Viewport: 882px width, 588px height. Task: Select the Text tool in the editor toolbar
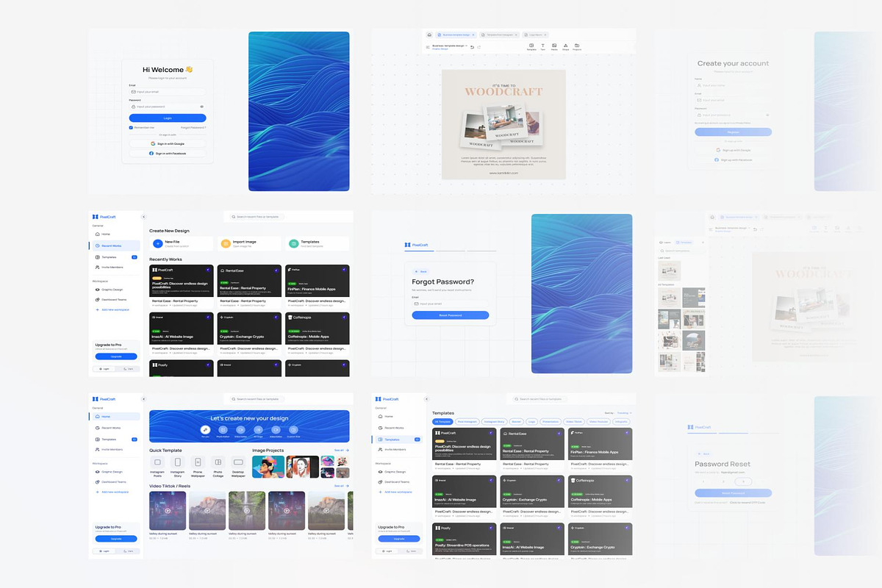click(543, 46)
